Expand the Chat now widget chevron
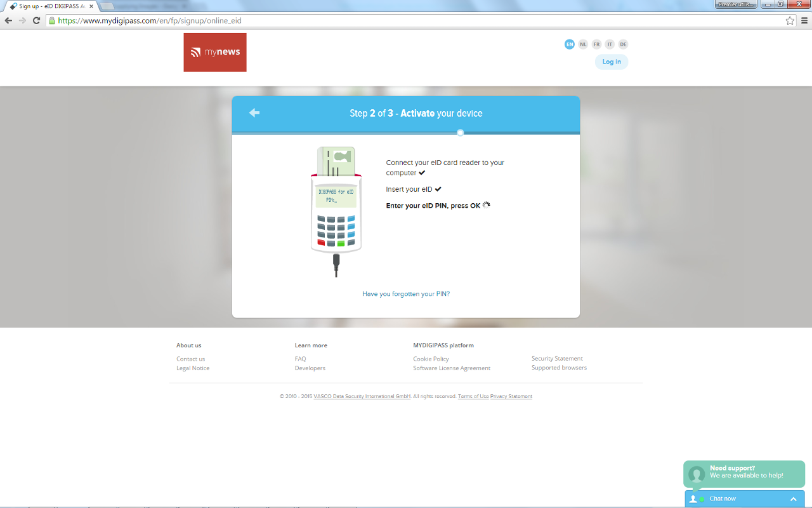The width and height of the screenshot is (812, 508). [793, 499]
